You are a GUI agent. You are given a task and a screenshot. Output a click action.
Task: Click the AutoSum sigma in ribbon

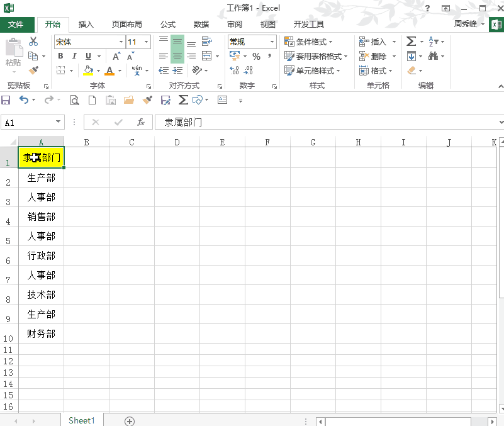411,42
